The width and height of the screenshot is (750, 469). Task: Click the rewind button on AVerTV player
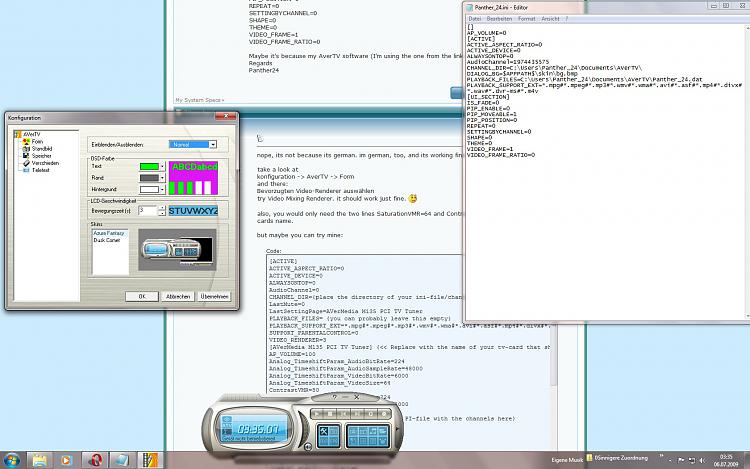(344, 414)
